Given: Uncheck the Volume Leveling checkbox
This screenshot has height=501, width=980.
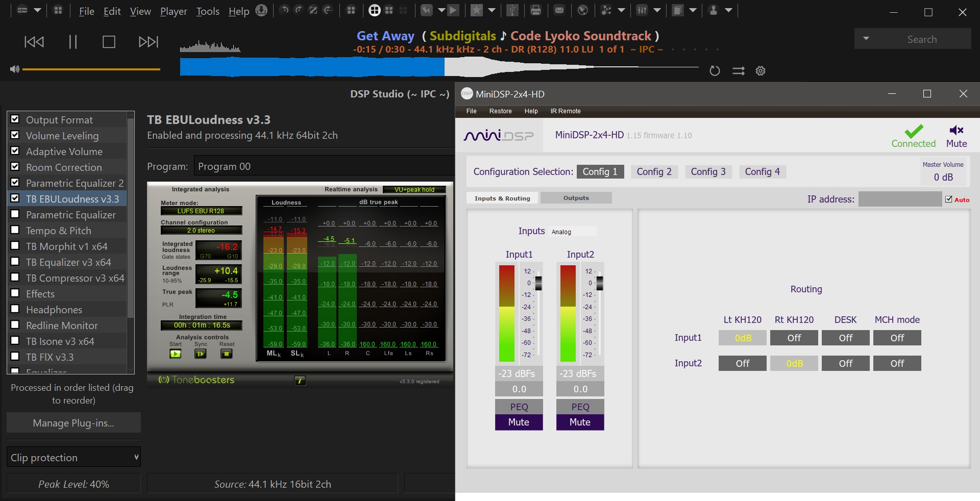Looking at the screenshot, I should coord(15,135).
